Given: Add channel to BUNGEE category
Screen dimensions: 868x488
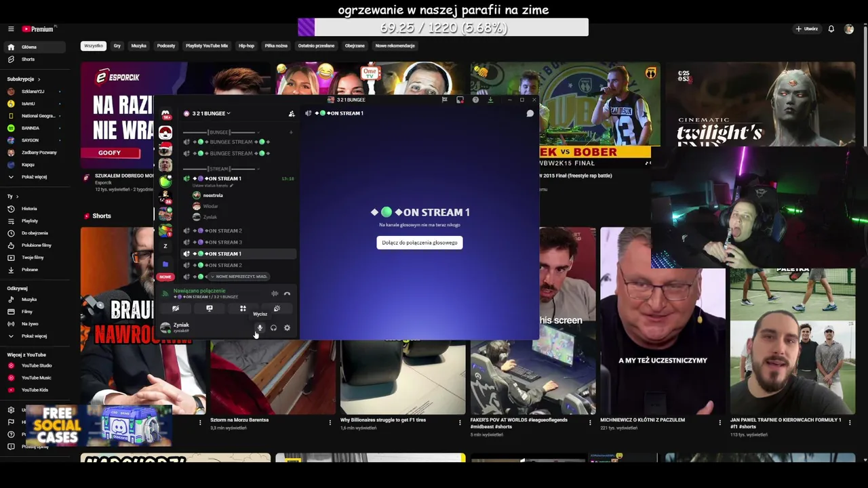Looking at the screenshot, I should [x=291, y=132].
